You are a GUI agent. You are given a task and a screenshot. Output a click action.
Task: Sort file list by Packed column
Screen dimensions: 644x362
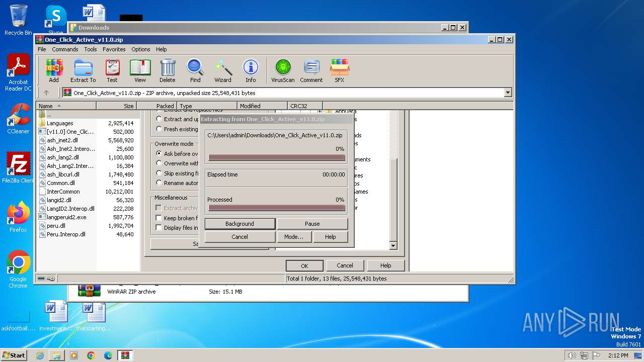(x=156, y=106)
